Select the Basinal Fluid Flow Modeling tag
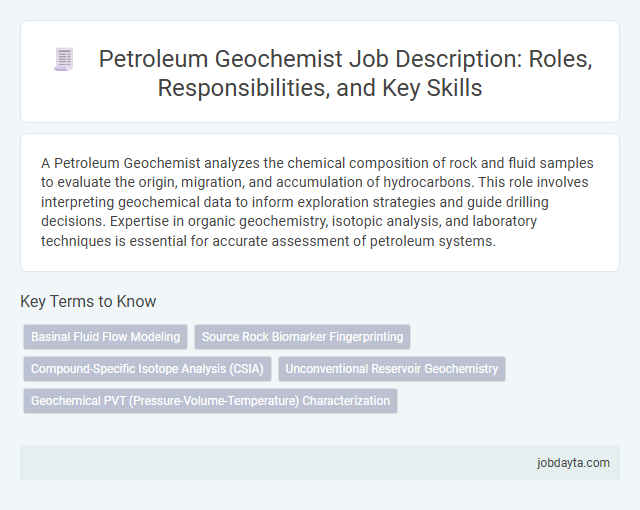This screenshot has width=640, height=510. click(105, 337)
